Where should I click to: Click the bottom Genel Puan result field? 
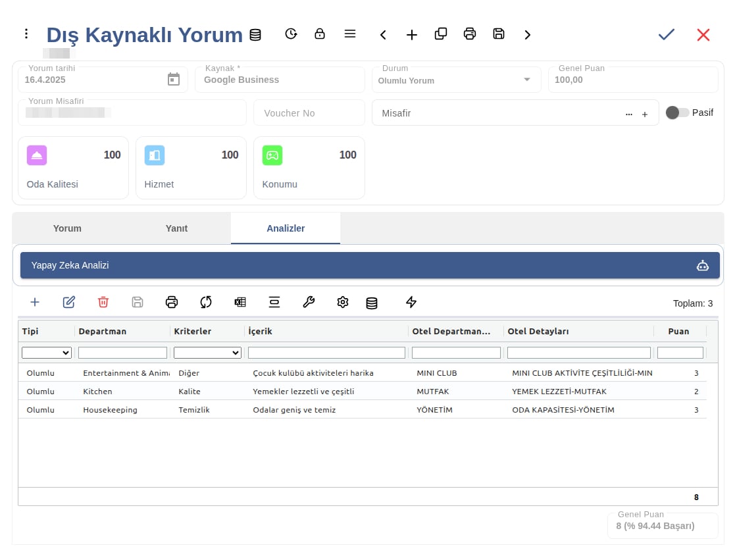coord(663,526)
